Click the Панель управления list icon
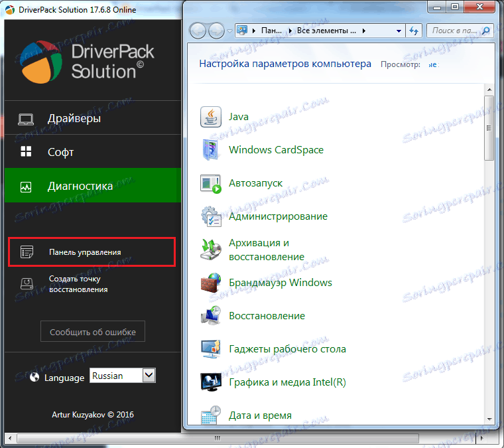 pos(27,252)
